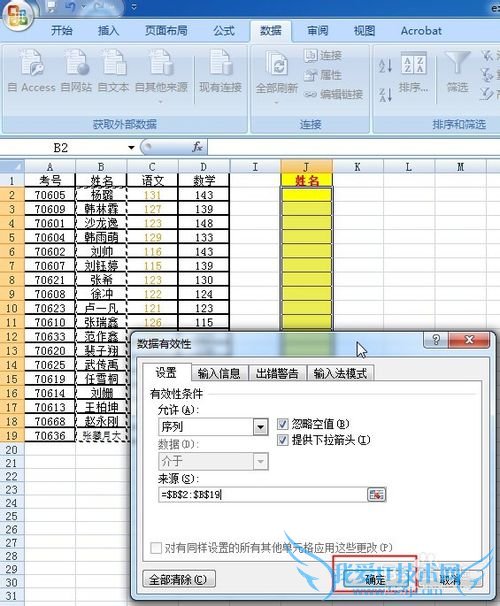
Task: Click header cell 考号
Action: [50, 180]
